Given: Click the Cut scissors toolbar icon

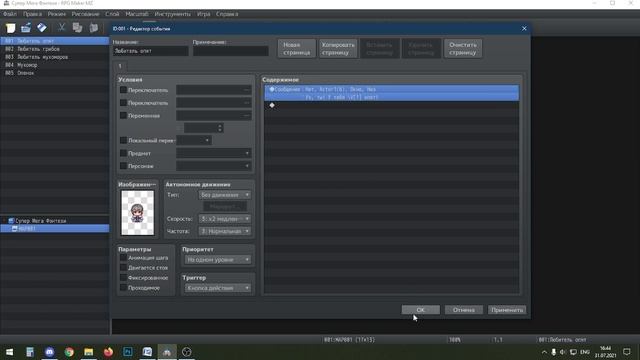Looking at the screenshot, I should [x=61, y=28].
